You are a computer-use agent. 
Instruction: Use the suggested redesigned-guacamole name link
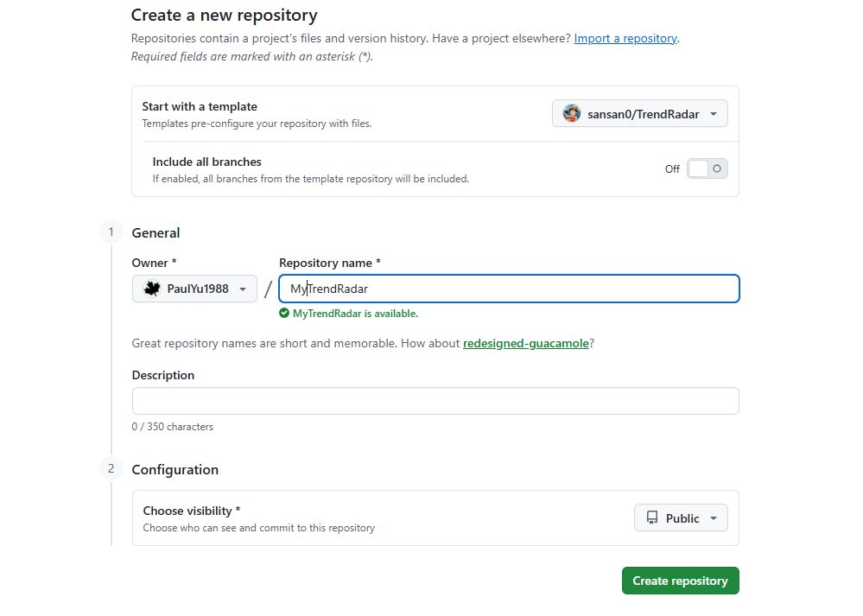coord(526,343)
